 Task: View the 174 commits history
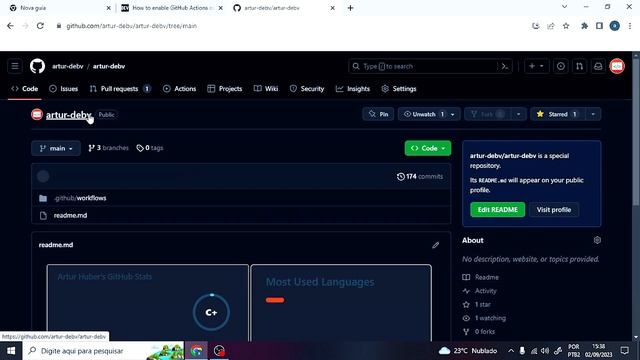tap(420, 176)
